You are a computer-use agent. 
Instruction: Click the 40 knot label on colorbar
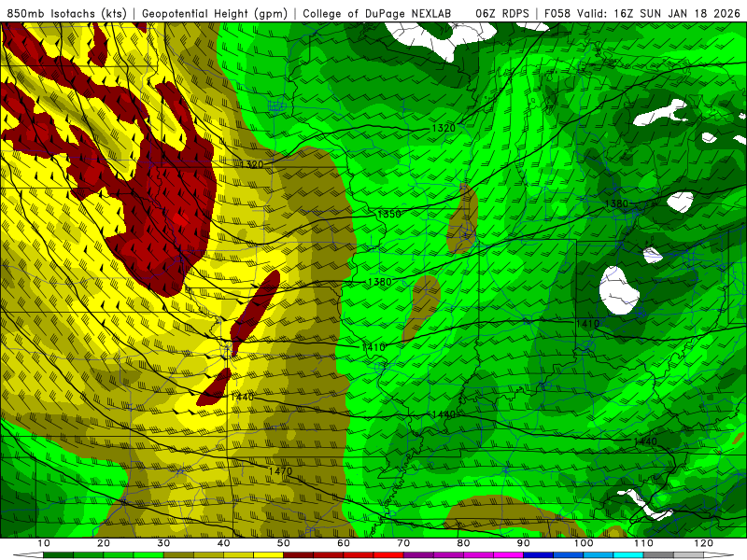223,543
